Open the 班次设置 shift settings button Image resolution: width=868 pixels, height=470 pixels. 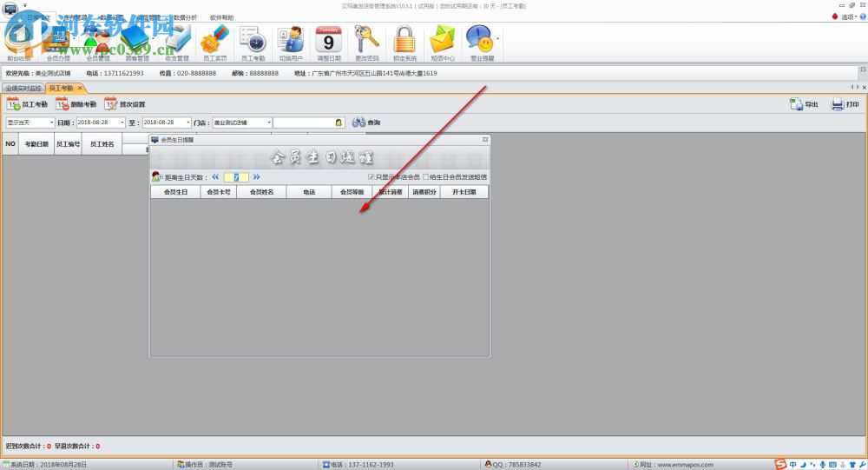(x=125, y=104)
